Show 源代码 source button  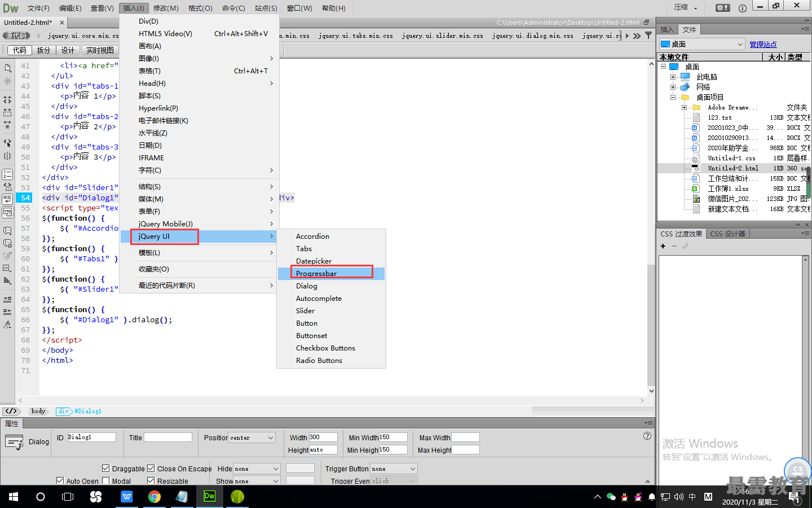click(x=16, y=36)
